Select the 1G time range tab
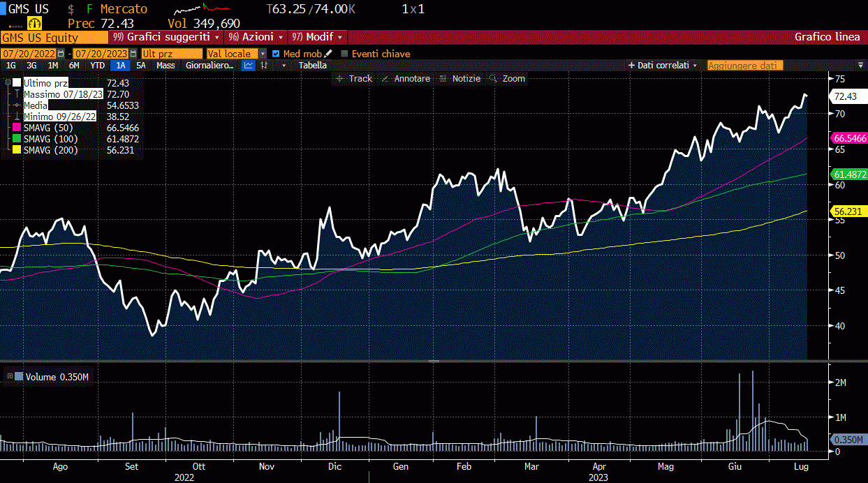868x483 pixels. (x=11, y=66)
